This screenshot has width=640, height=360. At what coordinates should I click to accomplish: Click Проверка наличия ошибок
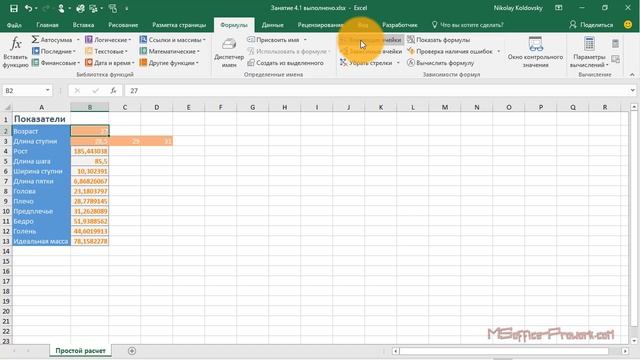coord(450,51)
